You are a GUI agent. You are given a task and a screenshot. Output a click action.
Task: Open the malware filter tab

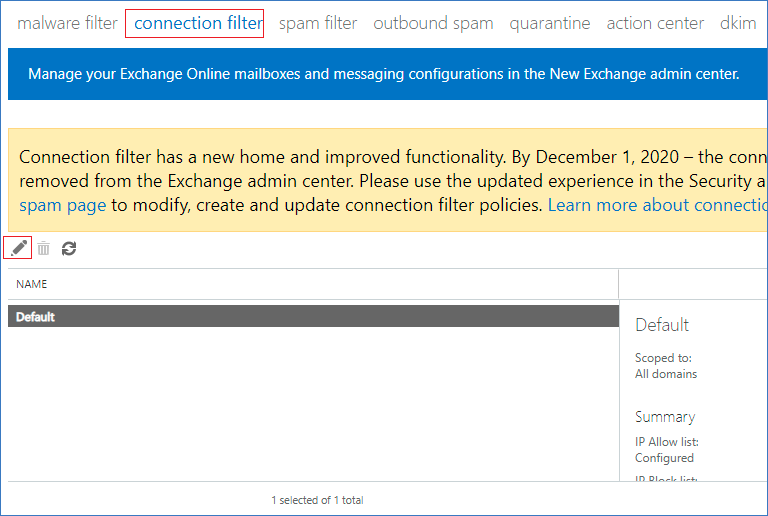point(67,23)
